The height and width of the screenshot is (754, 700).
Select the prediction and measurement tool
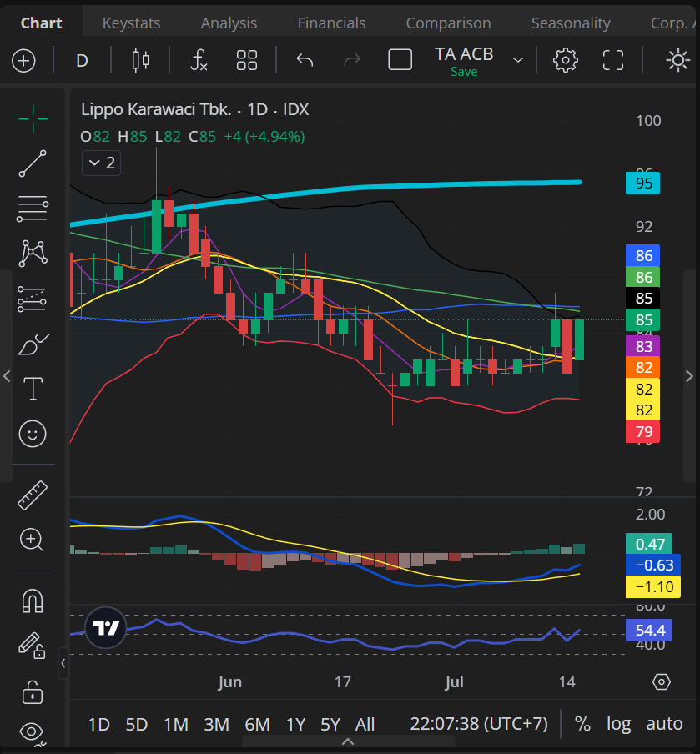tap(33, 299)
